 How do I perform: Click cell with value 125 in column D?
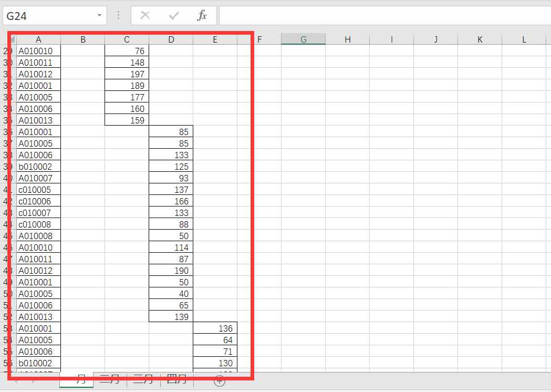[x=171, y=167]
